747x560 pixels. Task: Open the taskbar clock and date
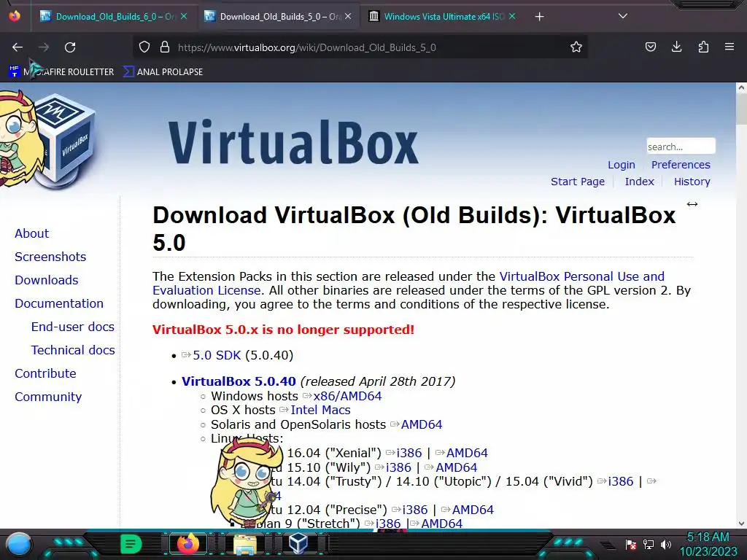pyautogui.click(x=708, y=544)
